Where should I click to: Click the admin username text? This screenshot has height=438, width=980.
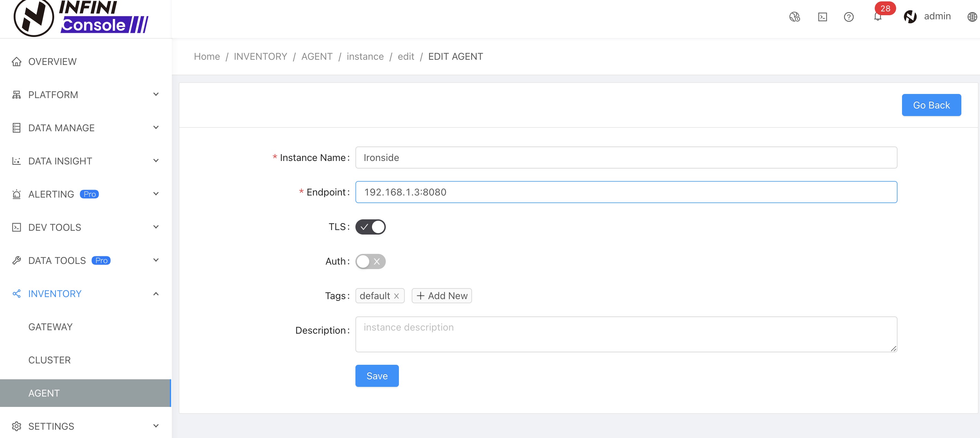pyautogui.click(x=937, y=16)
